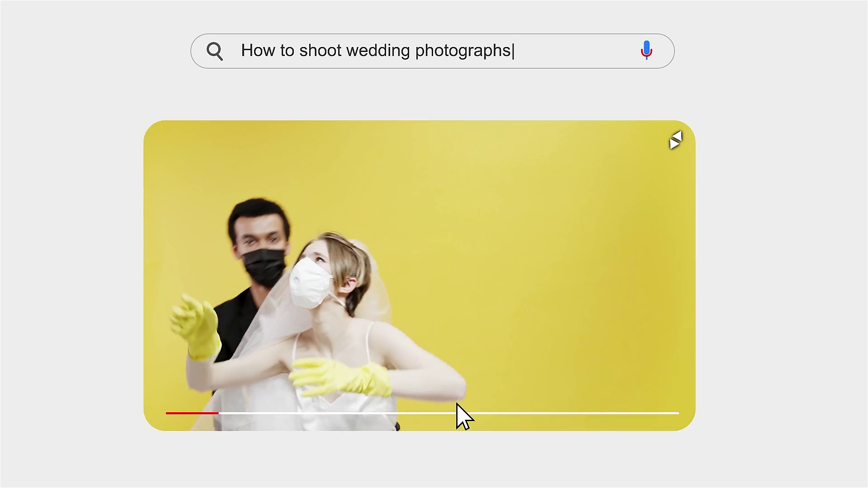This screenshot has width=868, height=488.
Task: Click the blank gray area below the video
Action: (420, 459)
